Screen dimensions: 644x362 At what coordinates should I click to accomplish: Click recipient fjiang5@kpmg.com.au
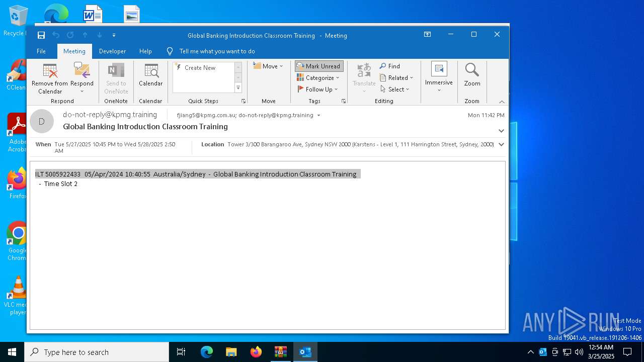point(205,115)
